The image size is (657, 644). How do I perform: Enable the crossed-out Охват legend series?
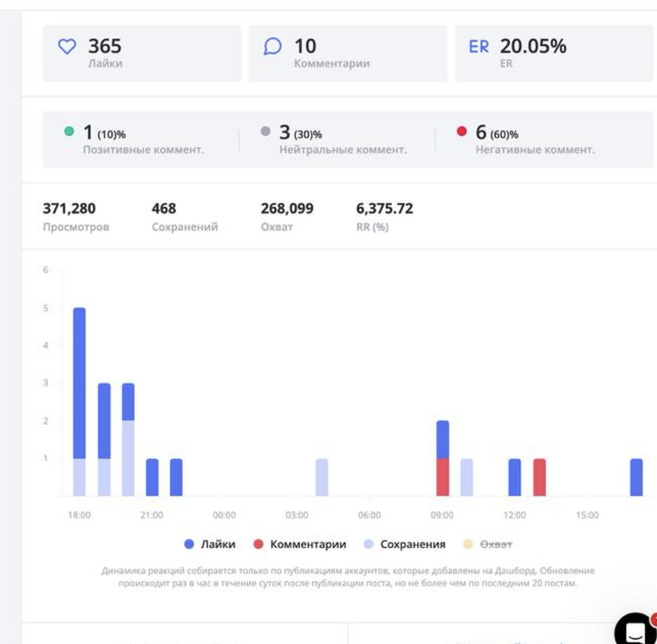click(495, 544)
